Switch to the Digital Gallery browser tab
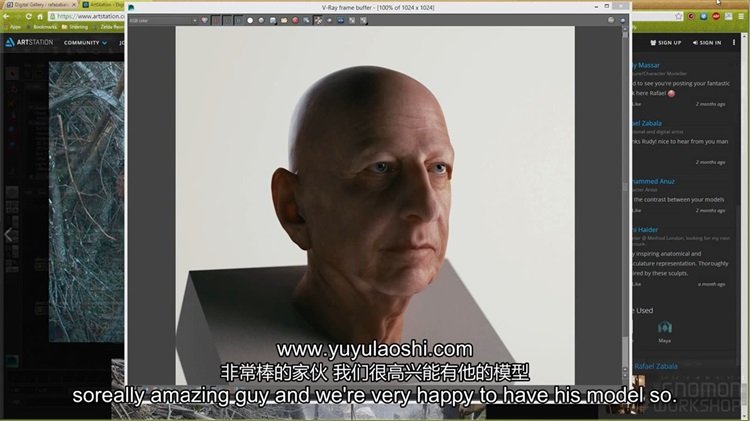The image size is (750, 421). 39,5
